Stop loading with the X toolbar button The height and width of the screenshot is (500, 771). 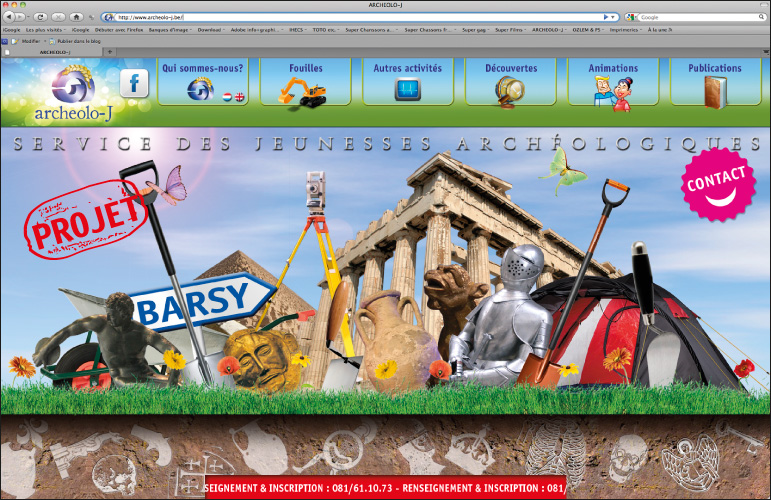coord(59,17)
